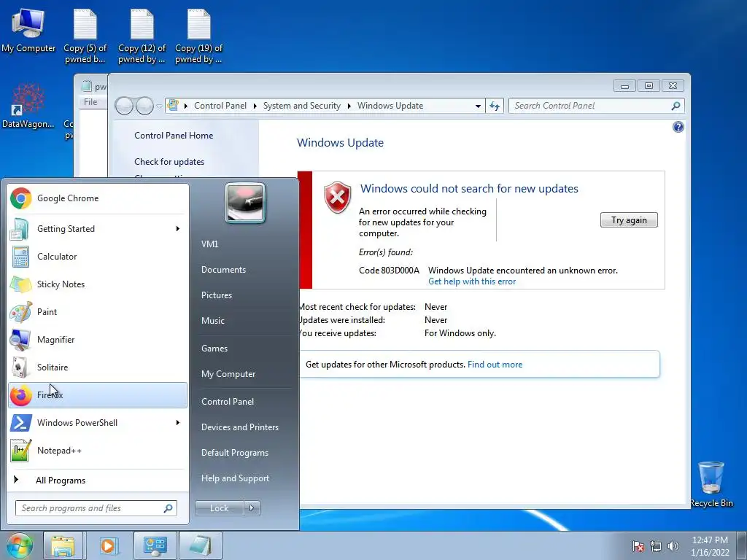747x560 pixels.
Task: Open Windows PowerShell from Start menu
Action: [x=98, y=422]
